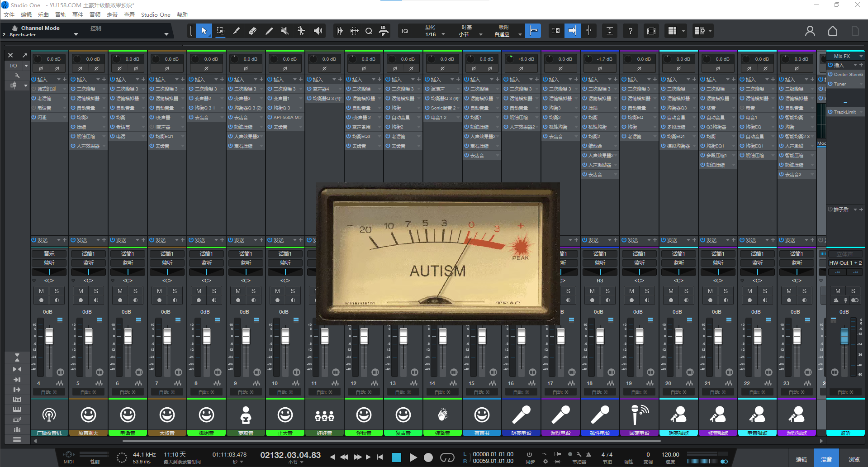Click the 广播收音机 channel icon
Screen dimensions: 868x467
49,414
